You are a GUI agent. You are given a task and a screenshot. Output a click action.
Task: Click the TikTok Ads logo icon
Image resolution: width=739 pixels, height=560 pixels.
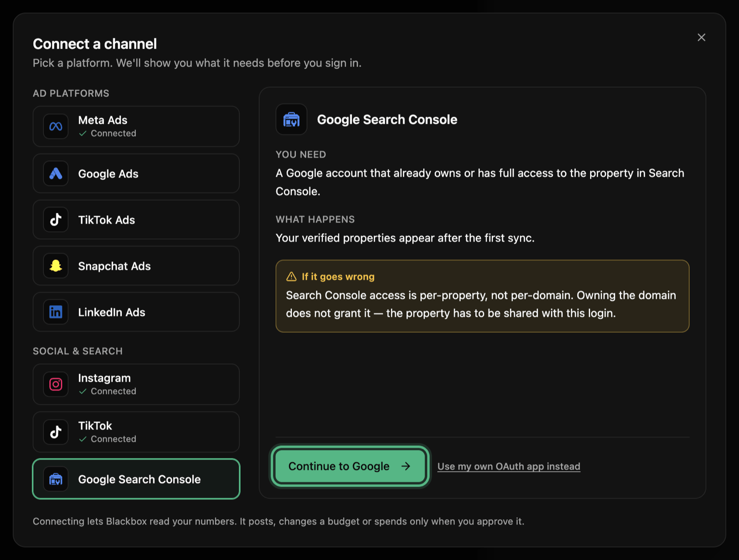[x=56, y=220]
